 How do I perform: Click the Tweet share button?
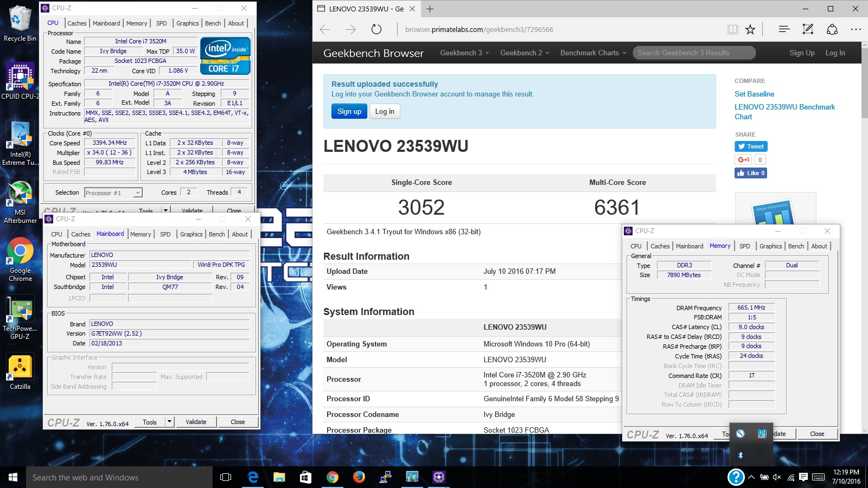point(751,146)
